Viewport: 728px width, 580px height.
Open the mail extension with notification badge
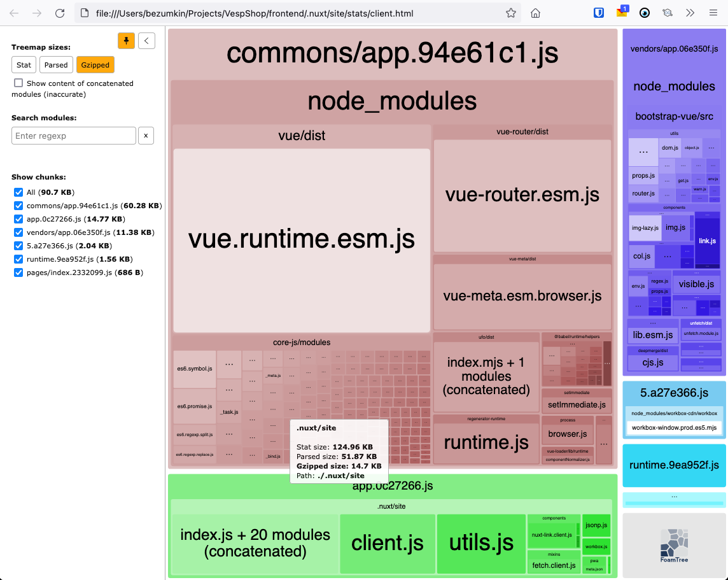click(x=622, y=12)
